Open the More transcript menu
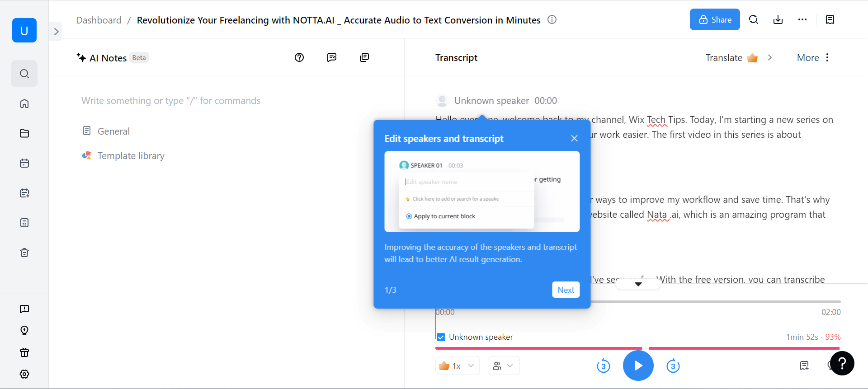Viewport: 868px width, 389px height. (x=813, y=58)
